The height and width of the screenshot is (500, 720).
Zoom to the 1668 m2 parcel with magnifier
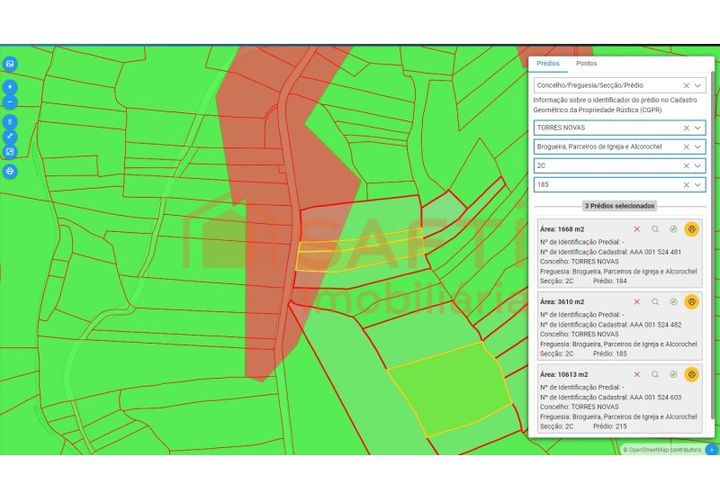[x=655, y=229]
